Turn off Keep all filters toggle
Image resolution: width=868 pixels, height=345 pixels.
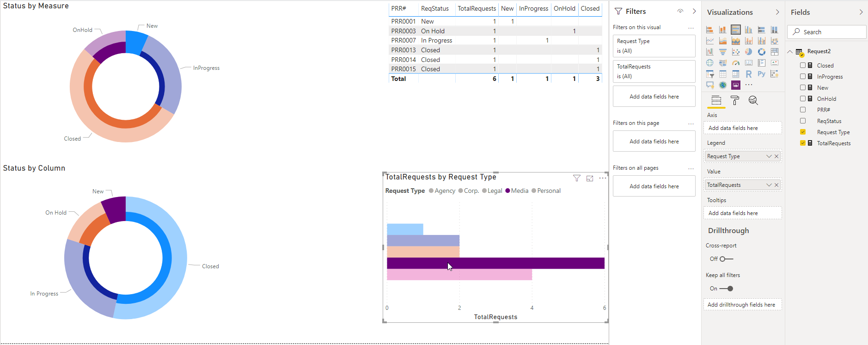(x=727, y=289)
